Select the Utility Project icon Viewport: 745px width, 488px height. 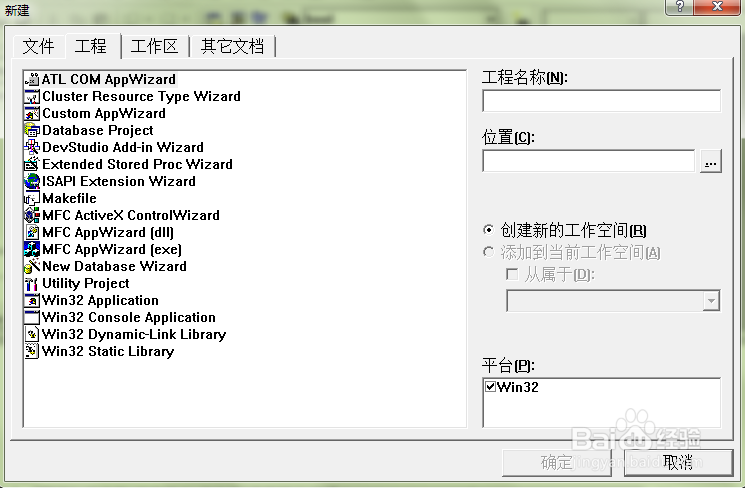[32, 283]
